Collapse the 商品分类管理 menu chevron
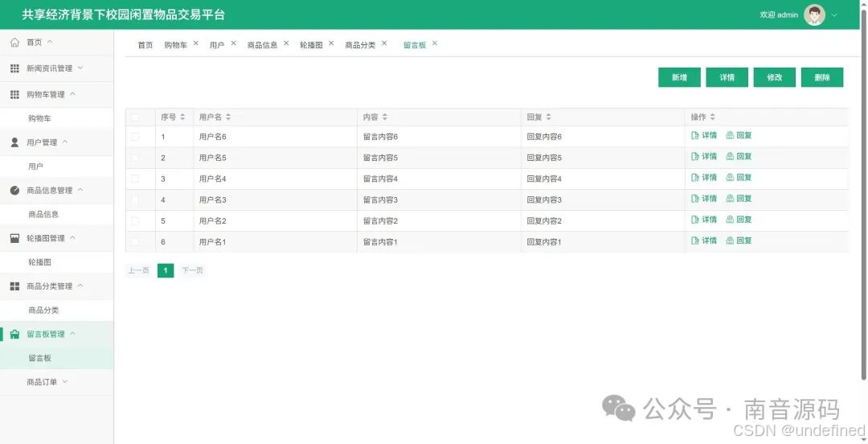Viewport: 868px width, 444px height. [x=80, y=286]
